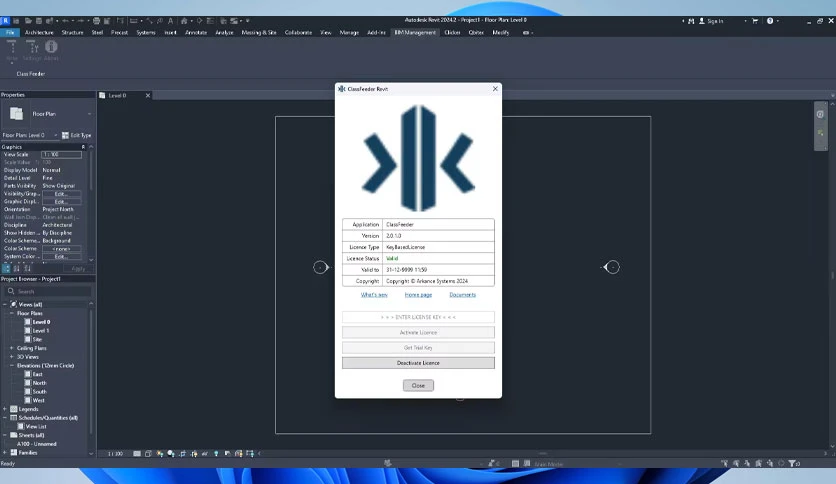The height and width of the screenshot is (484, 836).
Task: Open the Floor Plan type selector dropdown
Action: click(x=89, y=114)
